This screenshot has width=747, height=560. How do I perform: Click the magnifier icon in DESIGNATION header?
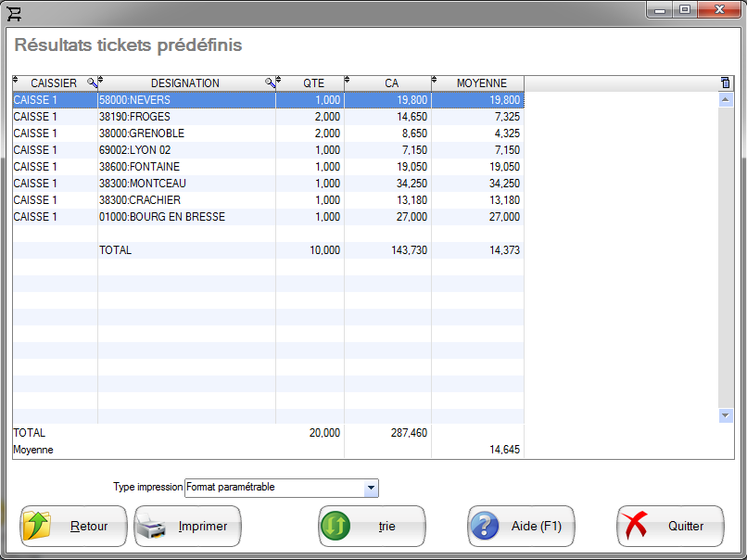(x=270, y=83)
